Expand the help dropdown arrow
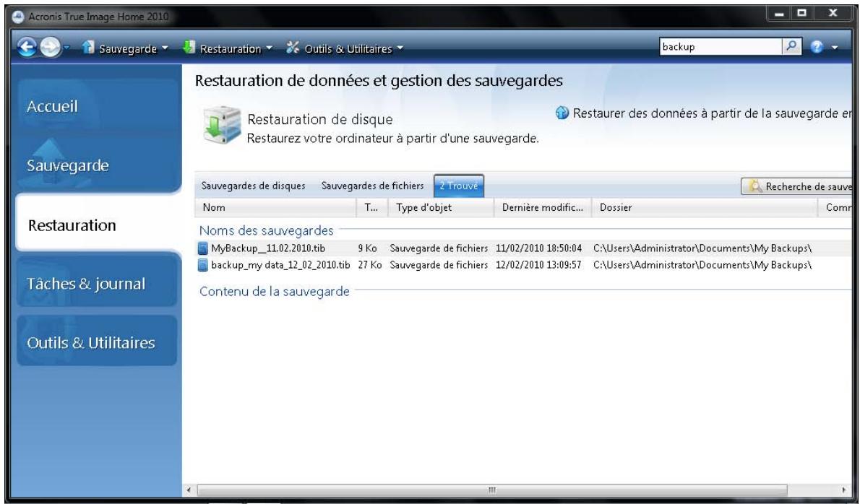Viewport: 860px width, 504px height. (835, 48)
